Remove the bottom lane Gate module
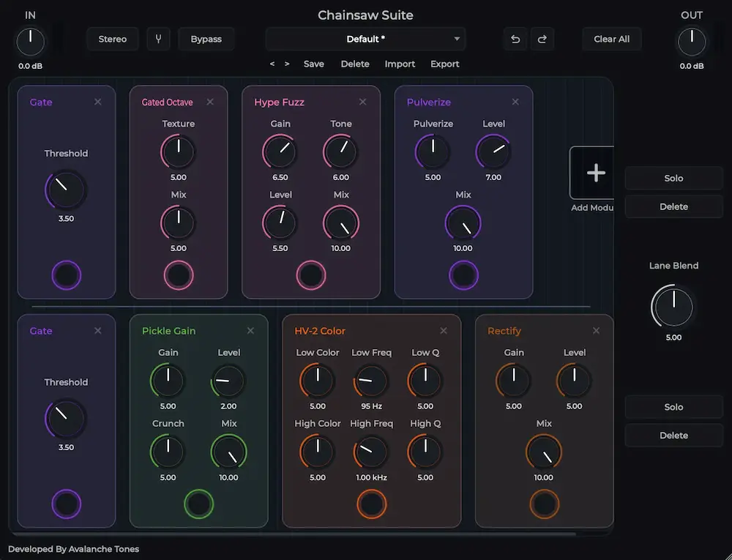 pyautogui.click(x=97, y=330)
